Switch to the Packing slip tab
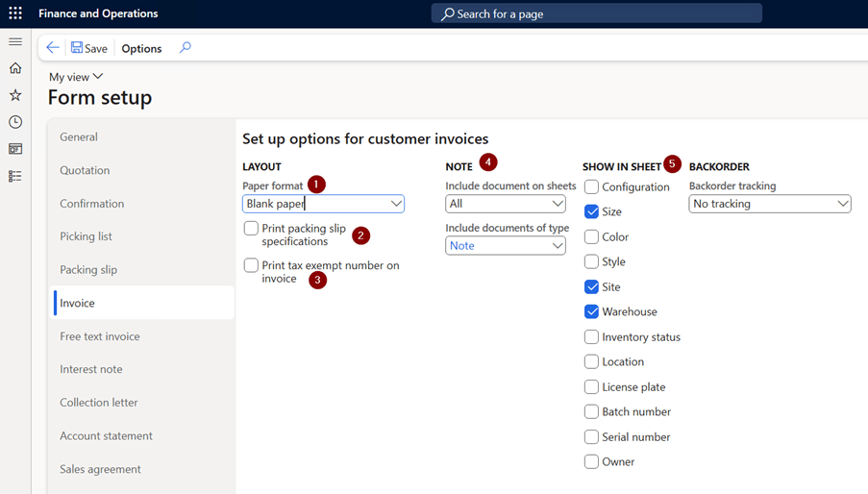Viewport: 868px width, 494px height. click(88, 269)
